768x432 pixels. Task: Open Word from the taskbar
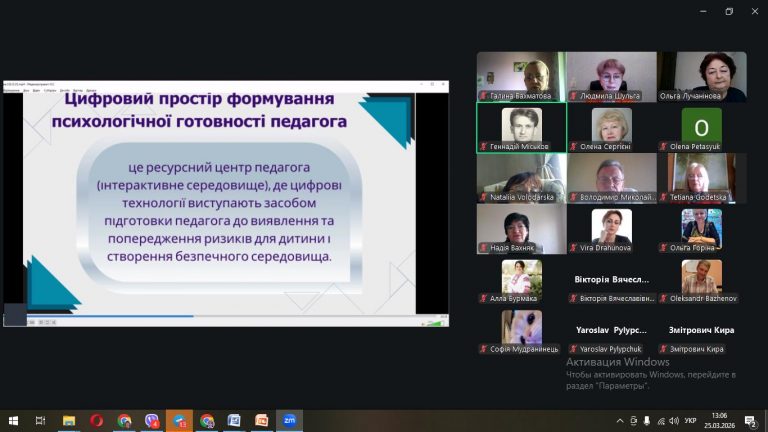(x=234, y=421)
